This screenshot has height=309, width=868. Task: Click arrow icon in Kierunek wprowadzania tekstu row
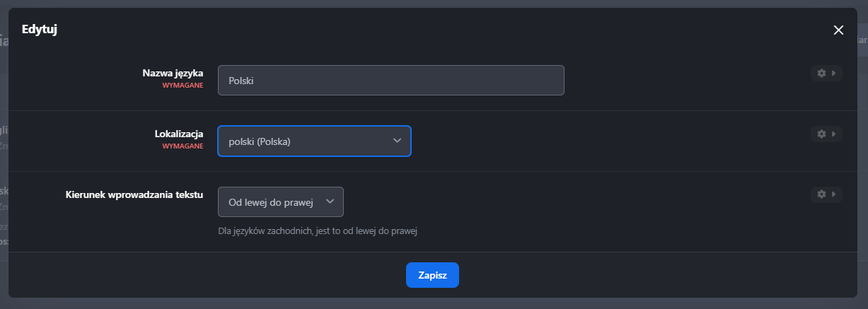pyautogui.click(x=833, y=194)
